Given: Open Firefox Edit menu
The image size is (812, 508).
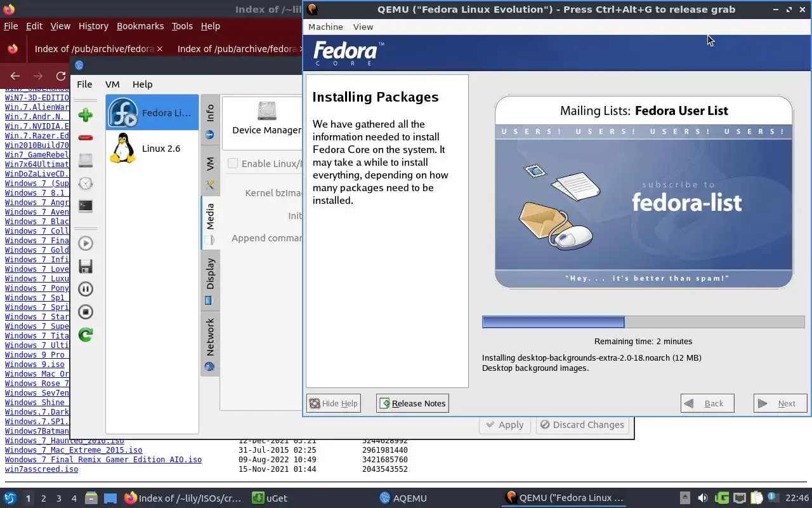Looking at the screenshot, I should 34,26.
